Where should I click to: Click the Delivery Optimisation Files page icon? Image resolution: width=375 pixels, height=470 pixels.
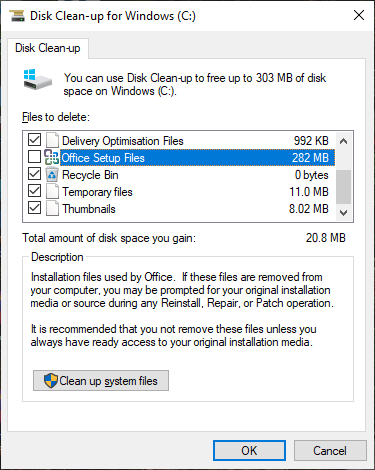tap(52, 140)
